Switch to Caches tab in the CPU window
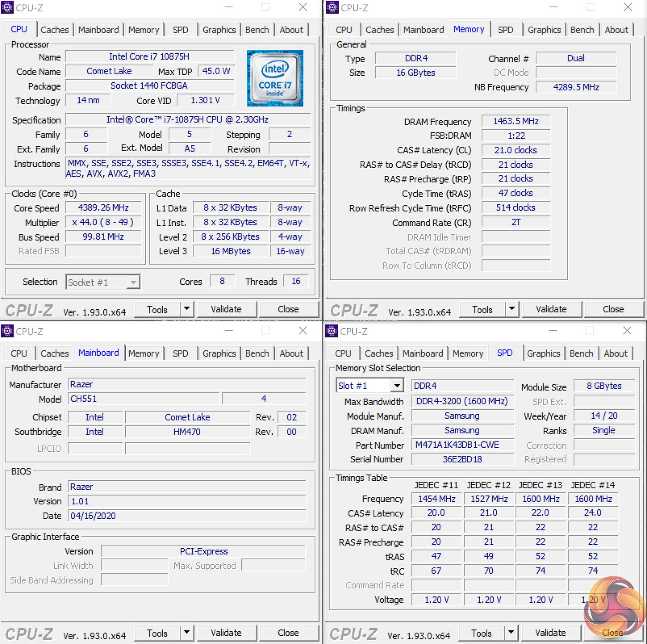 pyautogui.click(x=55, y=30)
